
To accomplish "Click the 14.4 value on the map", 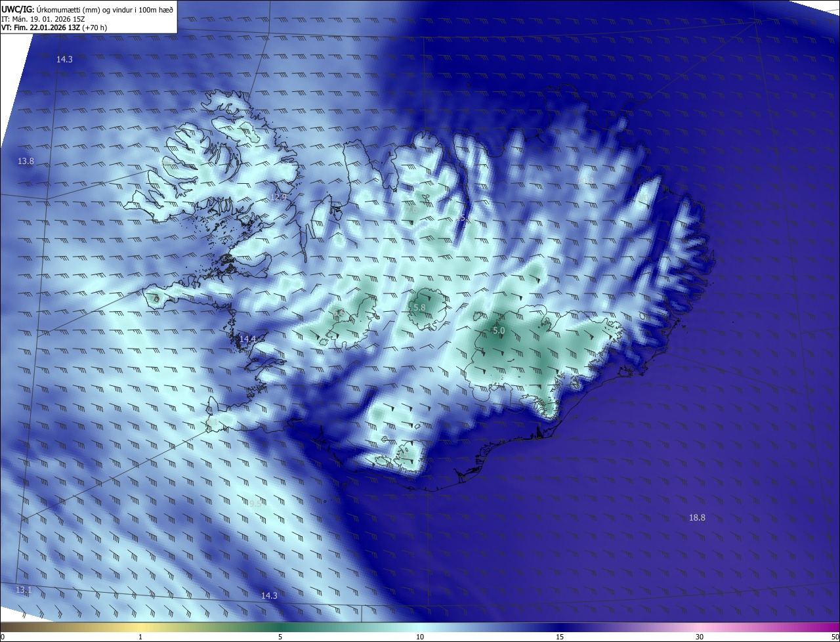I will point(247,339).
